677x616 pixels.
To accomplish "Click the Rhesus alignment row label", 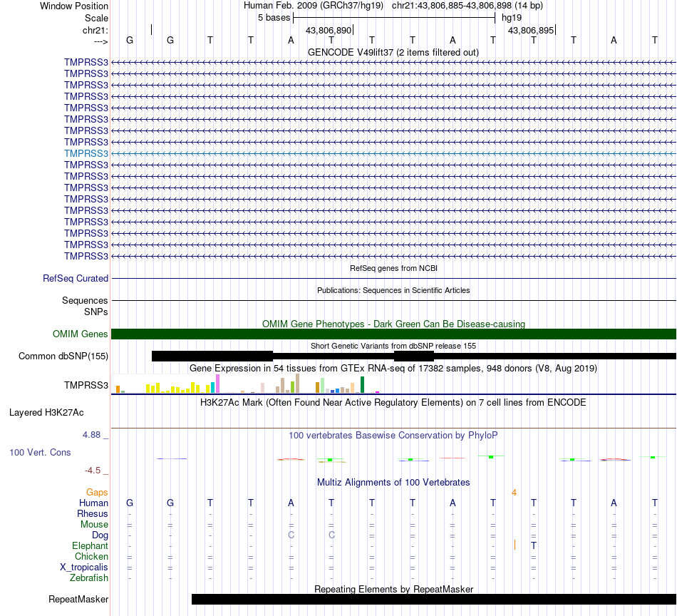I will point(93,513).
